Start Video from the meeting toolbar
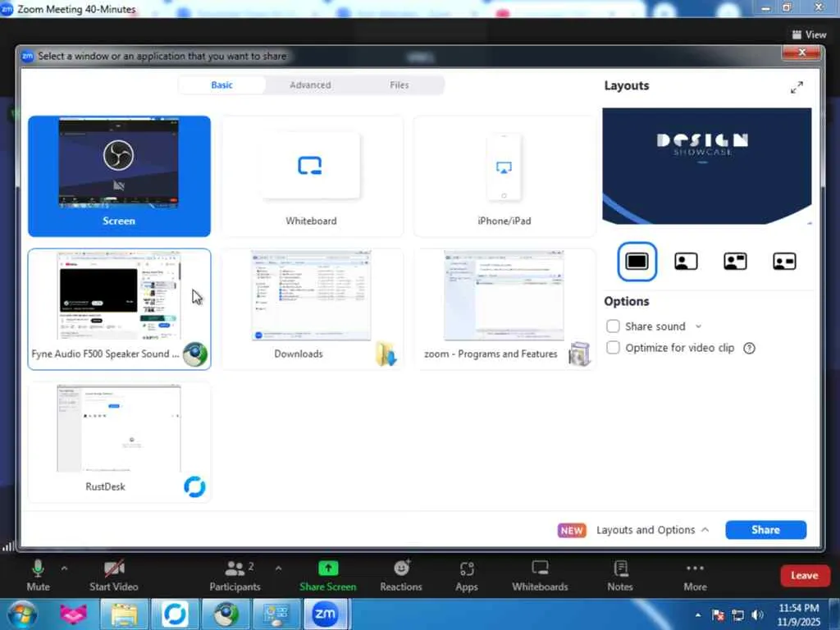The width and height of the screenshot is (840, 630). point(113,575)
